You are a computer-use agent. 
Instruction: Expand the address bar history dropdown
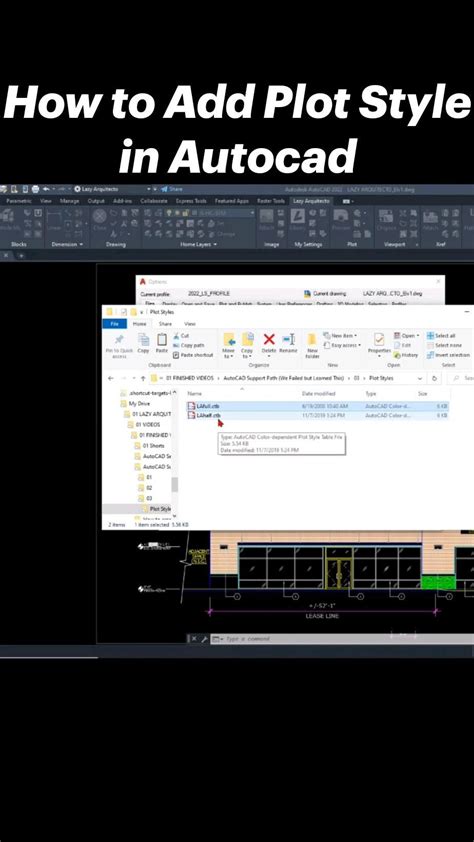[x=420, y=378]
